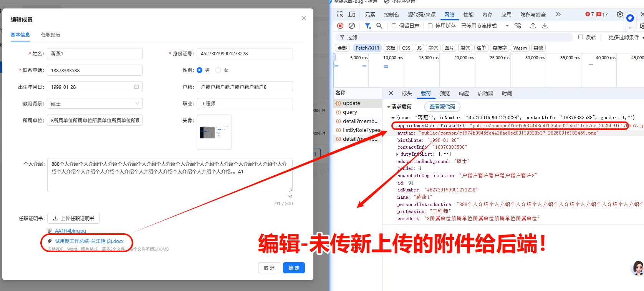Open 更多过滤条件 dropdown
The image size is (644, 291).
626,37
